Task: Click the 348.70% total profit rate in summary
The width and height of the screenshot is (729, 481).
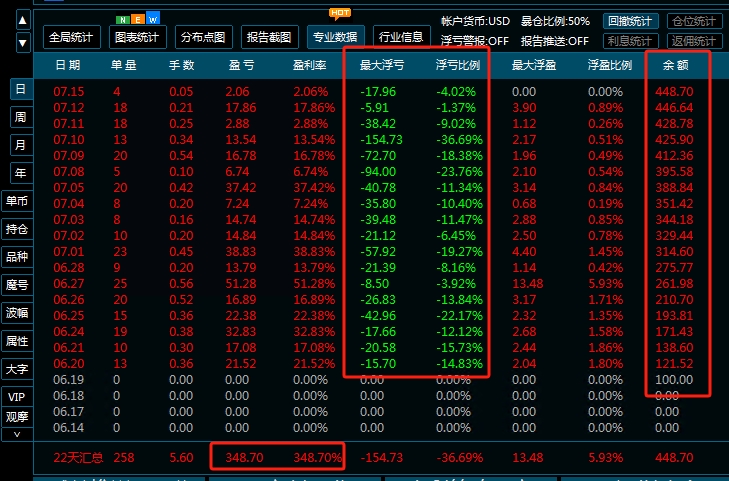Action: (x=318, y=458)
